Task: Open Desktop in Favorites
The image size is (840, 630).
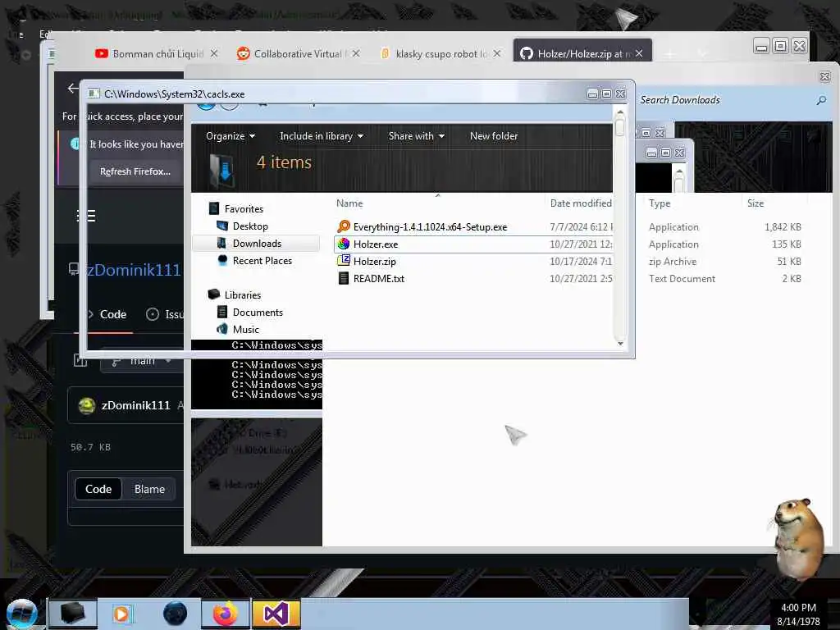Action: tap(250, 226)
